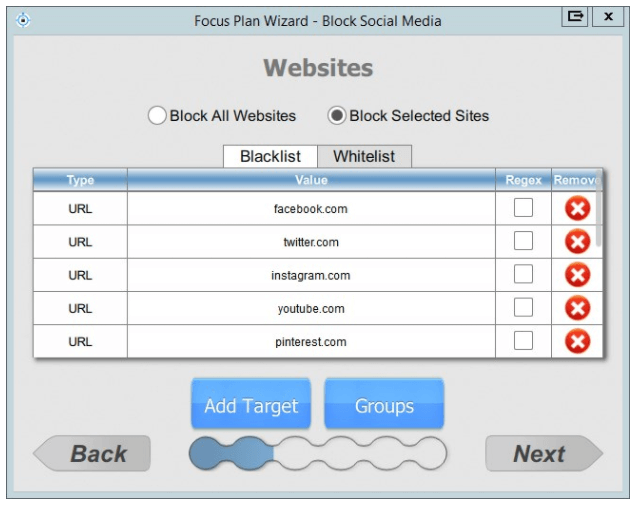Go Back to the previous step

click(x=94, y=454)
